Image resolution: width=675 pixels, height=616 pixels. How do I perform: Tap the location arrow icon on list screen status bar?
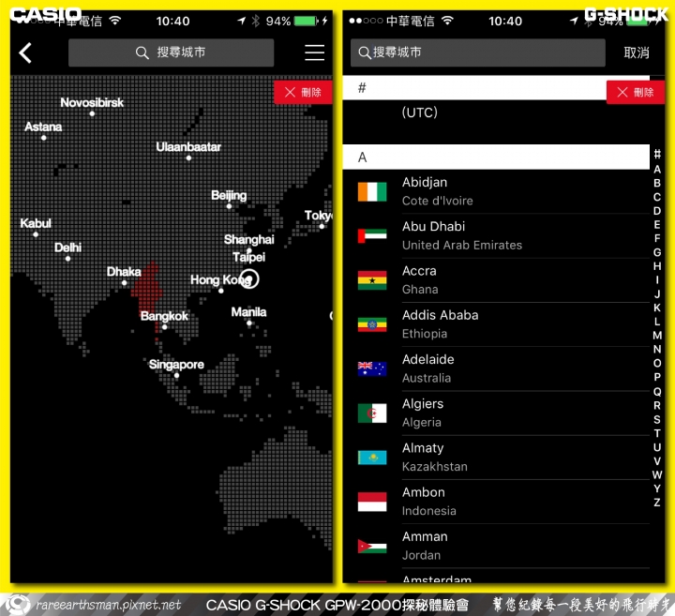coord(574,21)
